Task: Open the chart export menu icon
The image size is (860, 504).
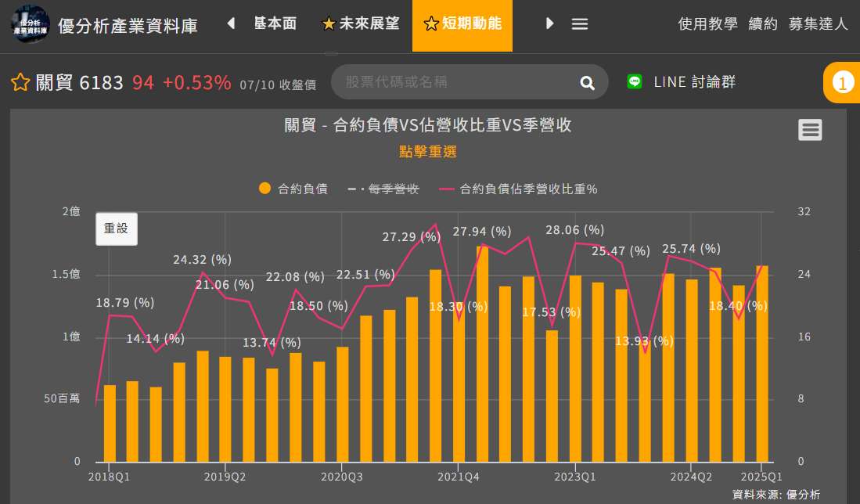Action: tap(810, 130)
